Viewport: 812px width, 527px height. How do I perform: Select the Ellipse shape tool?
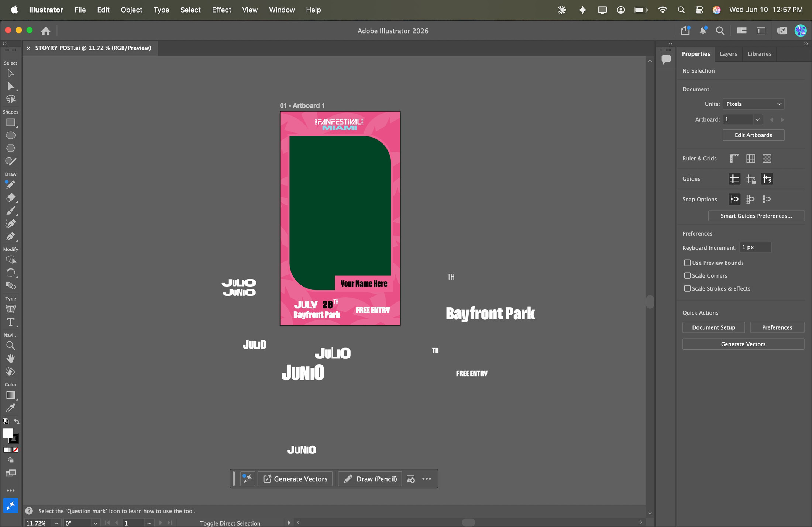tap(10, 135)
